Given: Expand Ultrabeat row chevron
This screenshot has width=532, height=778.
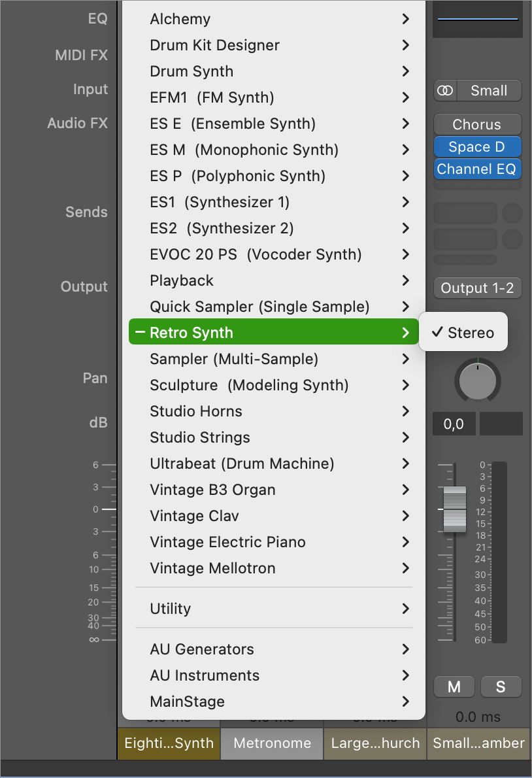Looking at the screenshot, I should [x=406, y=464].
